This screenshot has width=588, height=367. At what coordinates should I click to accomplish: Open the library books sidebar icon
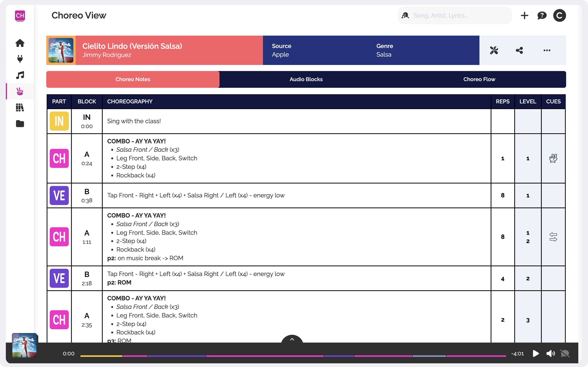tap(20, 108)
